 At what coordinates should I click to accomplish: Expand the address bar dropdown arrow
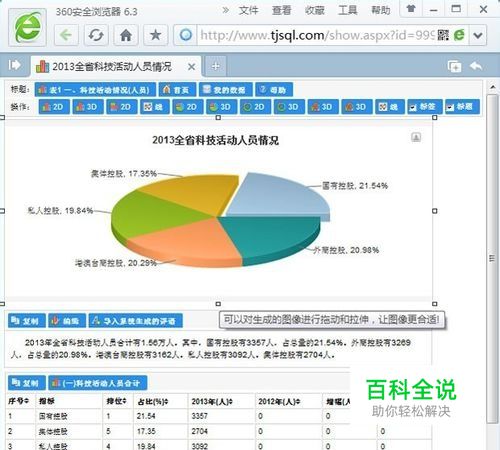point(478,35)
